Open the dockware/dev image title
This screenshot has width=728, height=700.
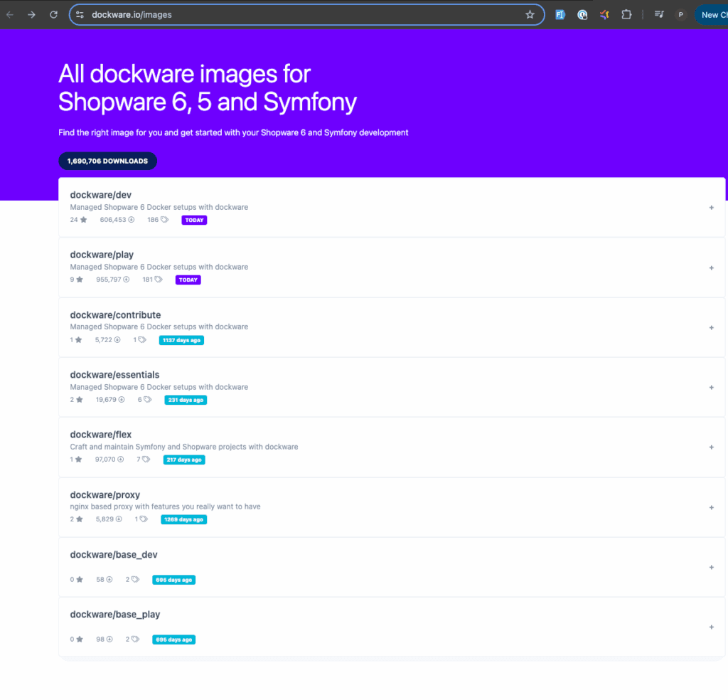(101, 195)
